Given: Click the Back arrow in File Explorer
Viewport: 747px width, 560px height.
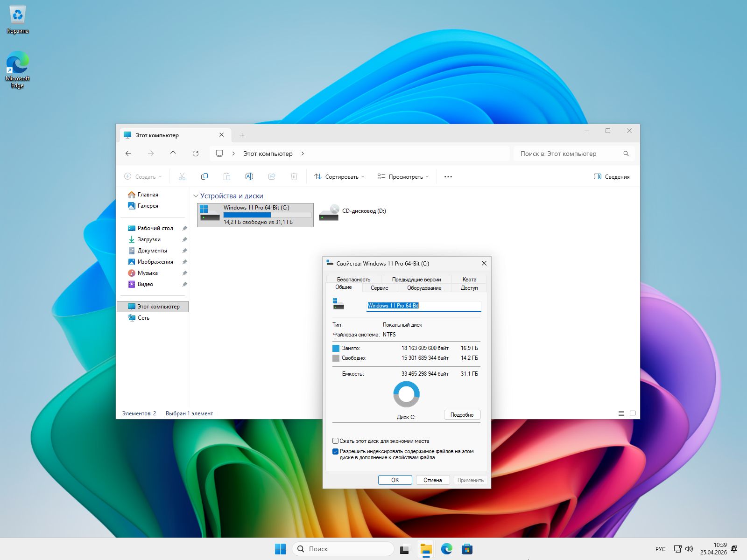Looking at the screenshot, I should click(x=128, y=154).
